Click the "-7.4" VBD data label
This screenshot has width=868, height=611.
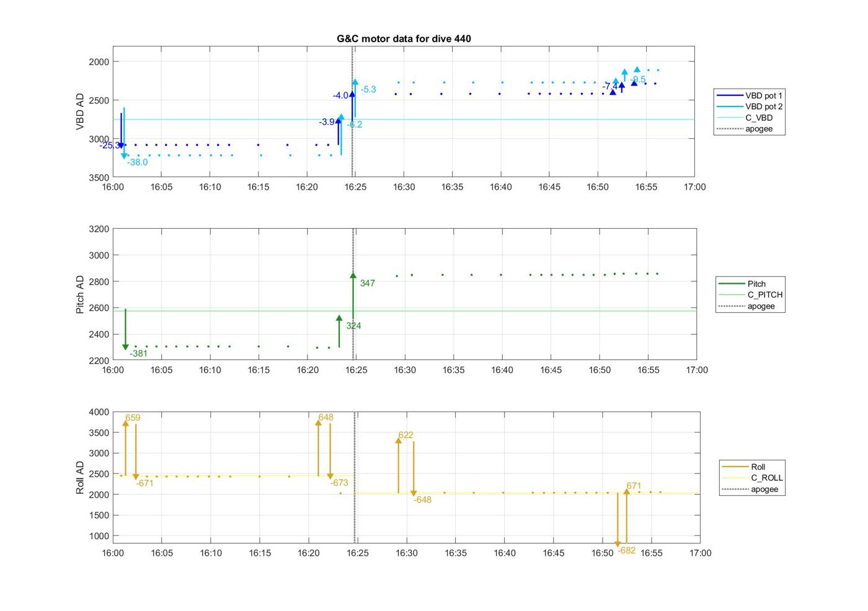609,87
